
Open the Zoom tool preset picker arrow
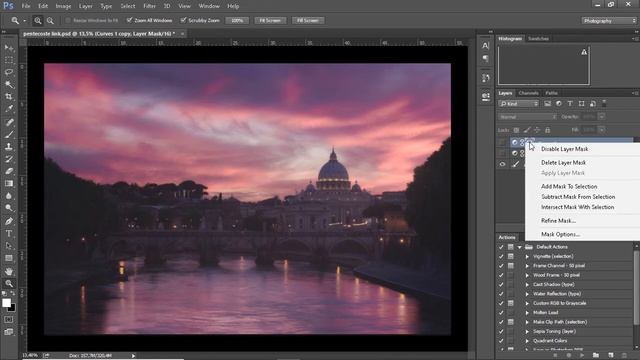click(x=24, y=20)
